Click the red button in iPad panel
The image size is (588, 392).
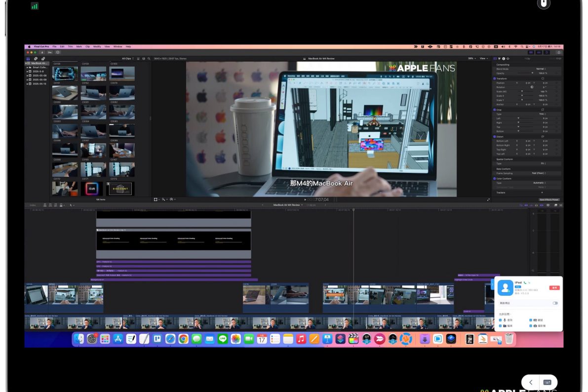coord(554,287)
